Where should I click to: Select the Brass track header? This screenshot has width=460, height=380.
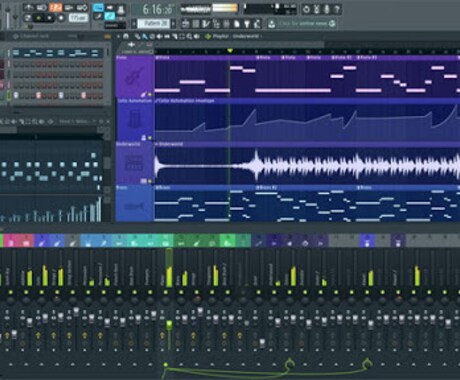point(135,204)
